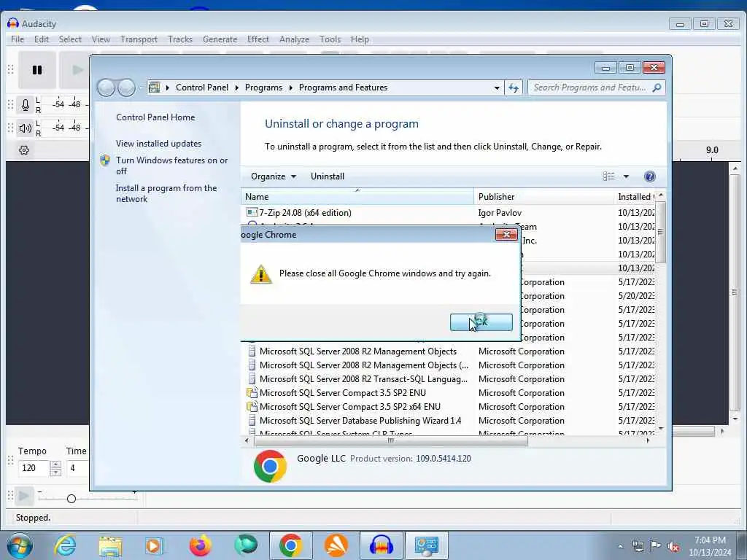Open the Generate menu in Audacity
The width and height of the screenshot is (747, 560).
(x=220, y=39)
